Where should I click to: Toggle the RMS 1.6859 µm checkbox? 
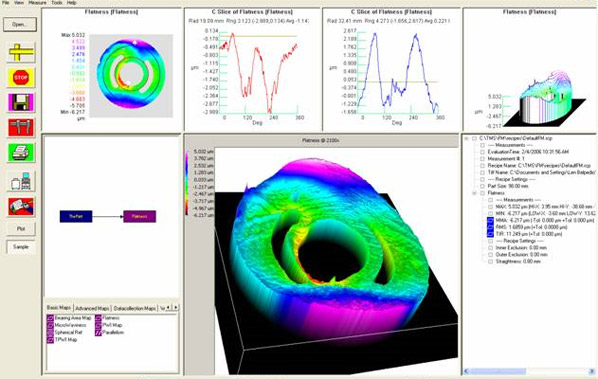click(490, 227)
